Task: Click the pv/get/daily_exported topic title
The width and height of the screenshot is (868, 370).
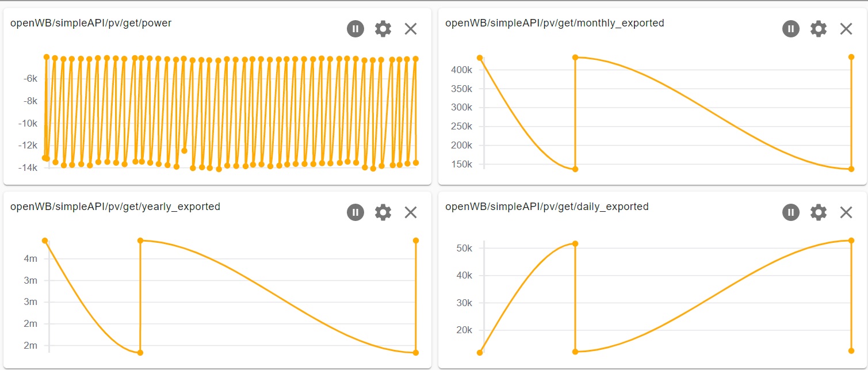Action: (547, 207)
